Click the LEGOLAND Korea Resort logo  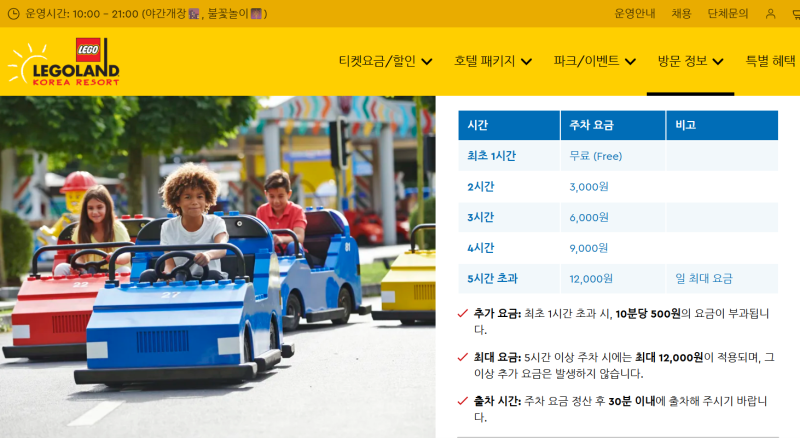pyautogui.click(x=64, y=61)
